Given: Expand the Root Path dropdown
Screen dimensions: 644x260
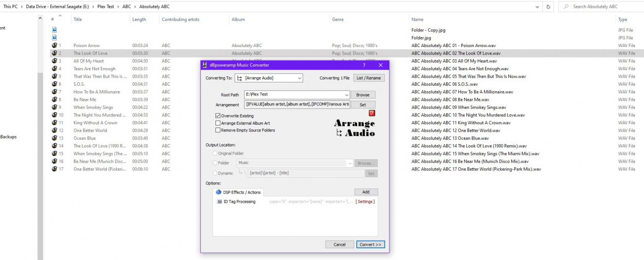Looking at the screenshot, I should pyautogui.click(x=346, y=95).
